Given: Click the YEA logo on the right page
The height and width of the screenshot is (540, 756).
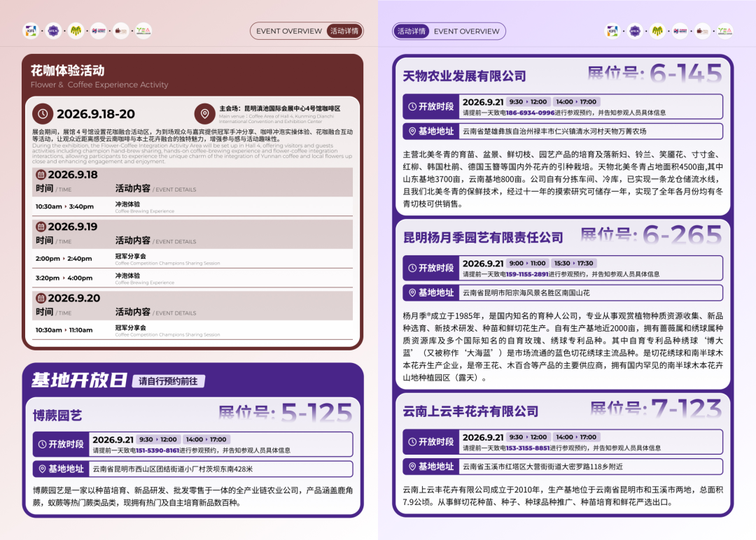Looking at the screenshot, I should (x=724, y=31).
